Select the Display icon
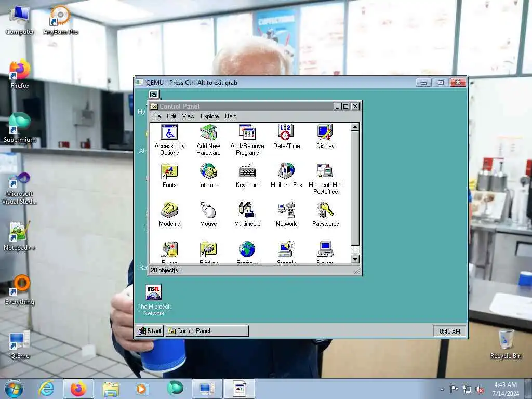The image size is (532, 399). click(x=325, y=137)
